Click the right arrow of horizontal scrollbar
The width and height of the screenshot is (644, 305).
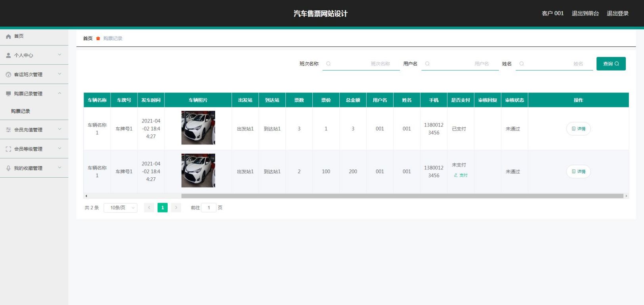click(626, 196)
